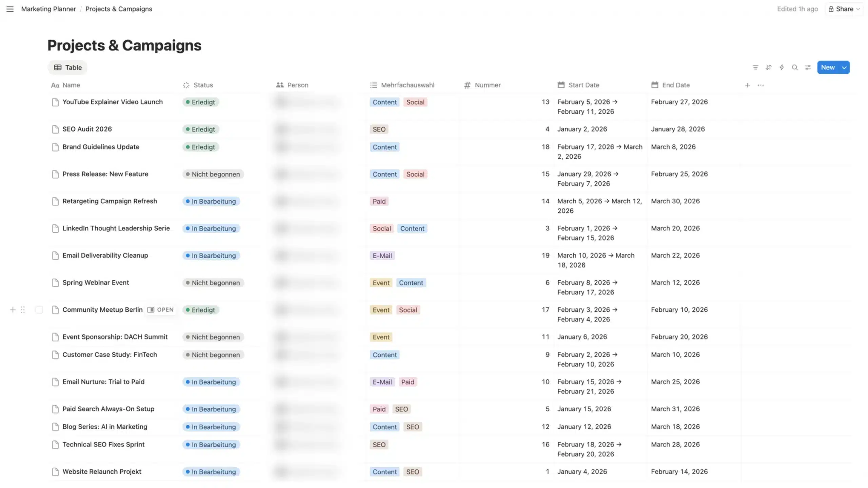
Task: Click the + icon to add a new property
Action: click(747, 85)
